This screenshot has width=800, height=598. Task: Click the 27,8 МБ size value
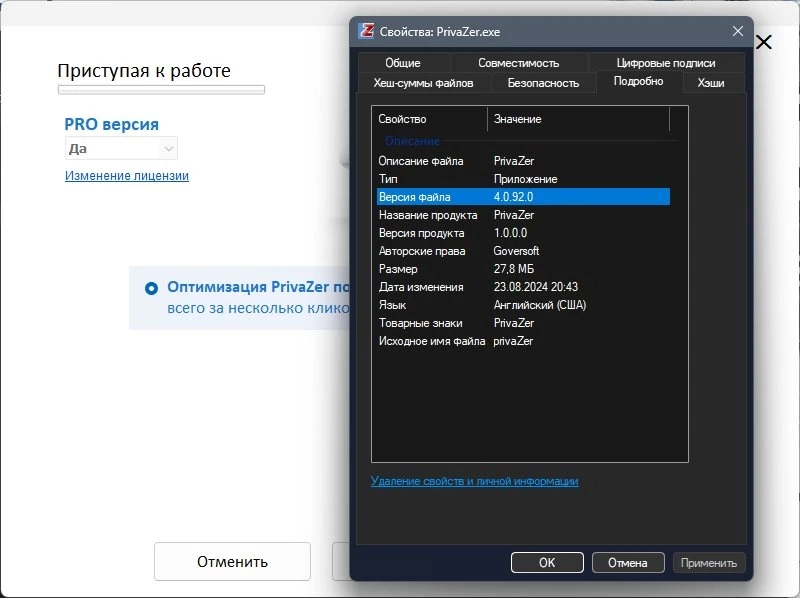[x=514, y=269]
